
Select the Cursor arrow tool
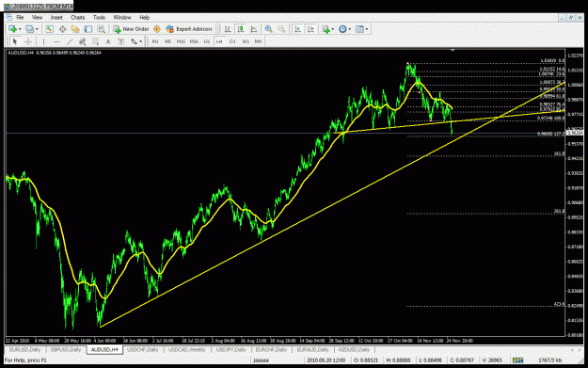(x=15, y=41)
